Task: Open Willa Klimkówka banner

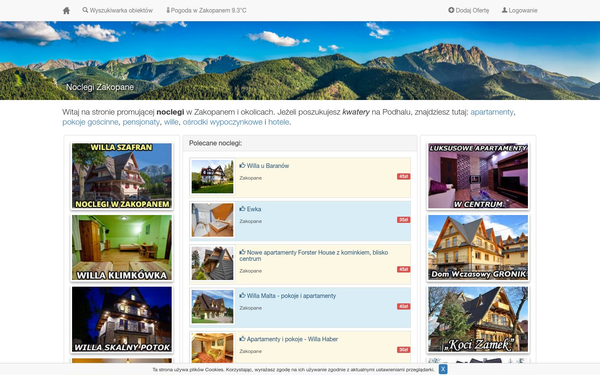Action: point(122,248)
